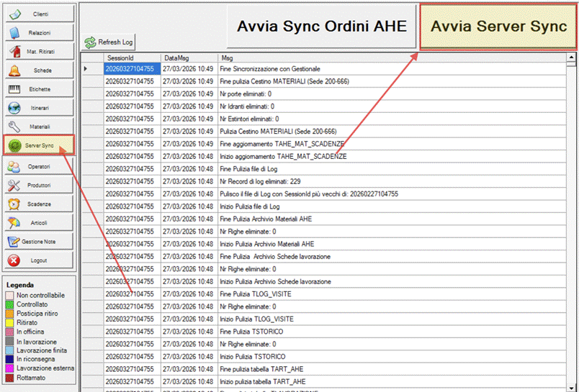Click the Refresh Log button
579x392 pixels.
109,42
